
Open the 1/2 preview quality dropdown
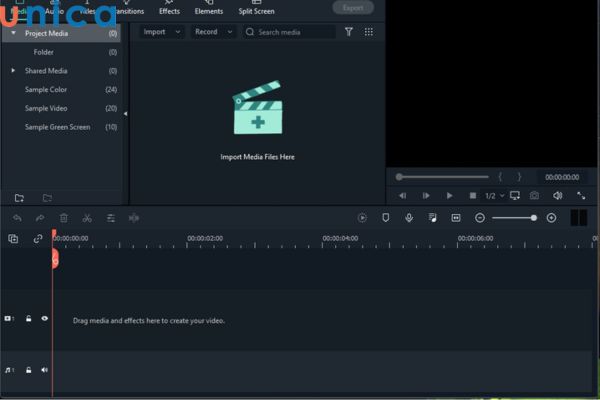pyautogui.click(x=495, y=196)
